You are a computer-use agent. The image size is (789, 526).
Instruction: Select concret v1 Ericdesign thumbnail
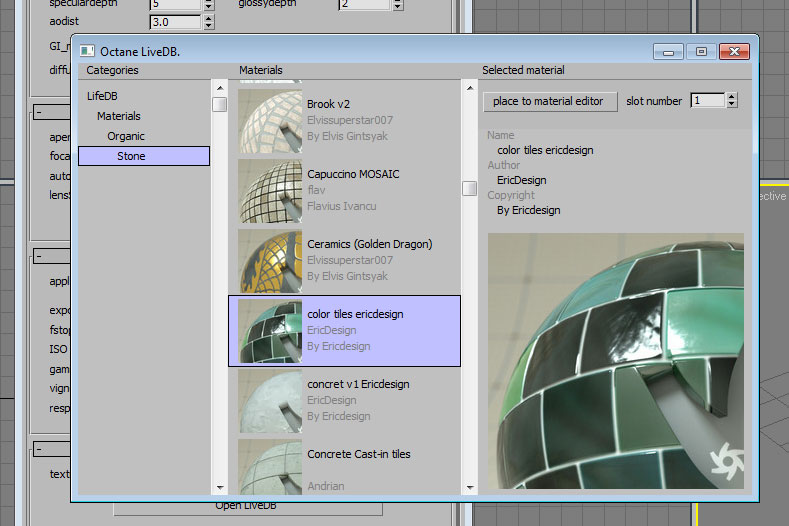(270, 401)
